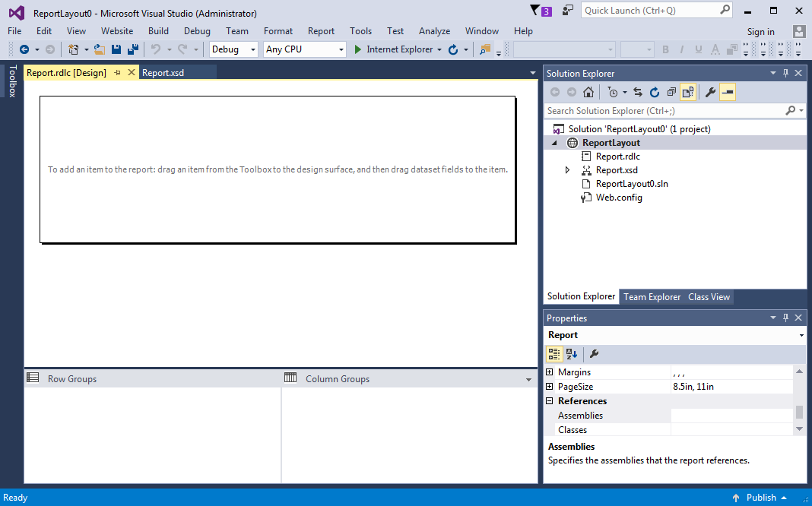Start debugging with the green play icon
812x506 pixels.
(x=357, y=49)
